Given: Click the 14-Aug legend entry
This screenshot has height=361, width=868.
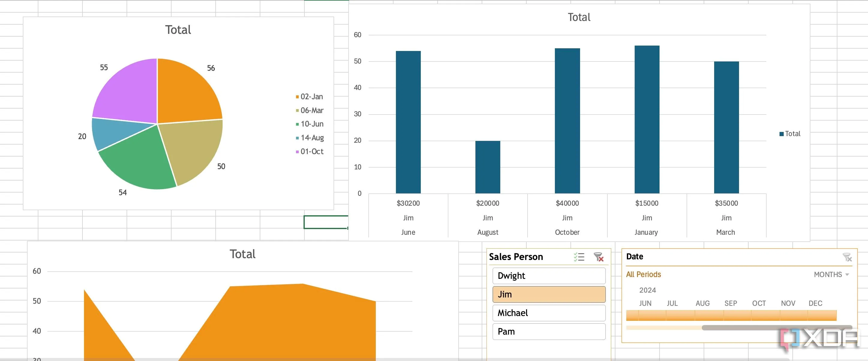Looking at the screenshot, I should (x=310, y=138).
